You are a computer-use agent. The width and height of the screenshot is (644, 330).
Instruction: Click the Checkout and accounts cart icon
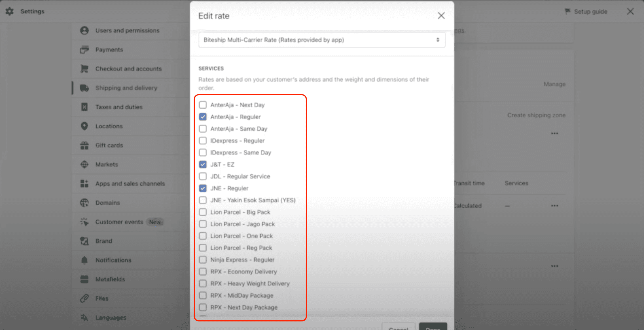pyautogui.click(x=85, y=69)
